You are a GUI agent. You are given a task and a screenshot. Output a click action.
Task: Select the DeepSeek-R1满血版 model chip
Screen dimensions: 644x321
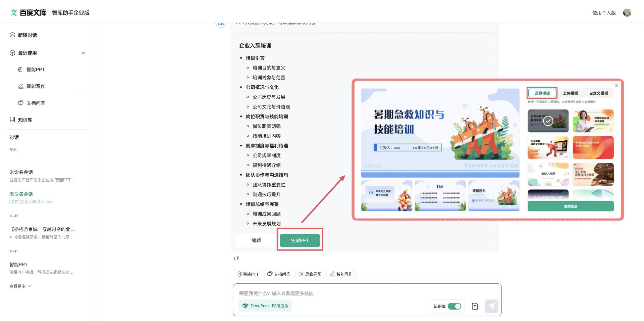click(265, 306)
